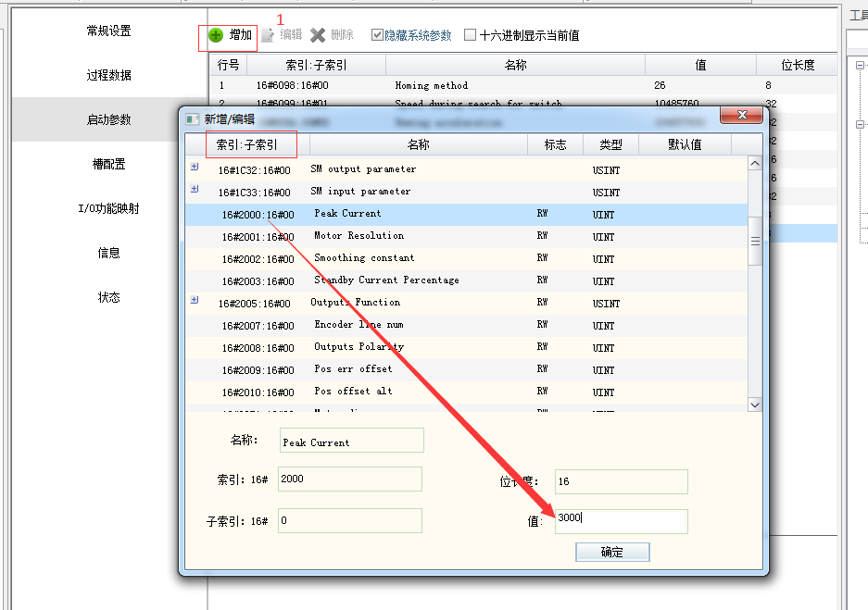The width and height of the screenshot is (868, 610).
Task: Click the 索引 input field showing 2000
Action: pyautogui.click(x=350, y=479)
